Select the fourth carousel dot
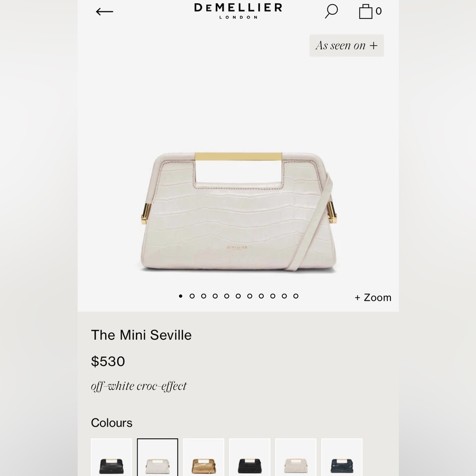This screenshot has height=476, width=476. click(215, 296)
